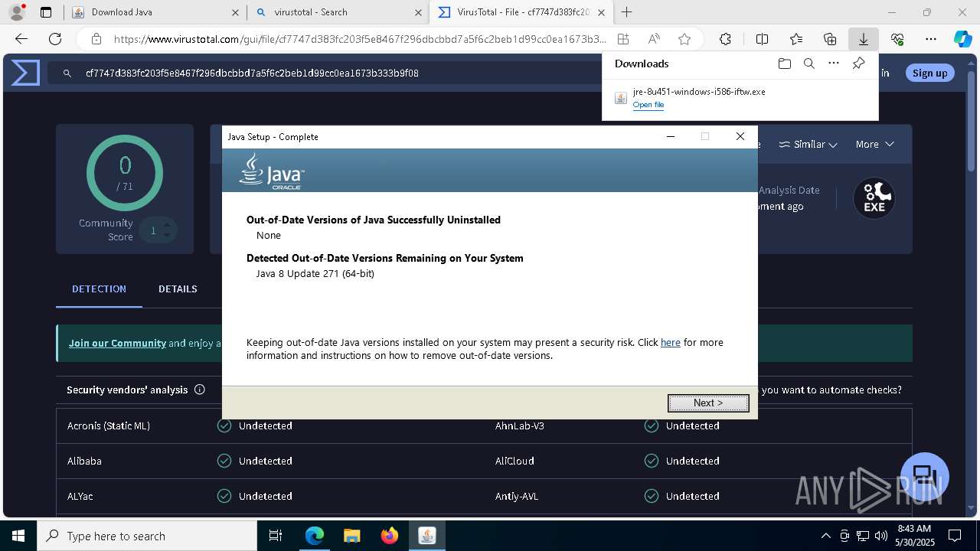Go back to the previous page

pyautogui.click(x=21, y=39)
